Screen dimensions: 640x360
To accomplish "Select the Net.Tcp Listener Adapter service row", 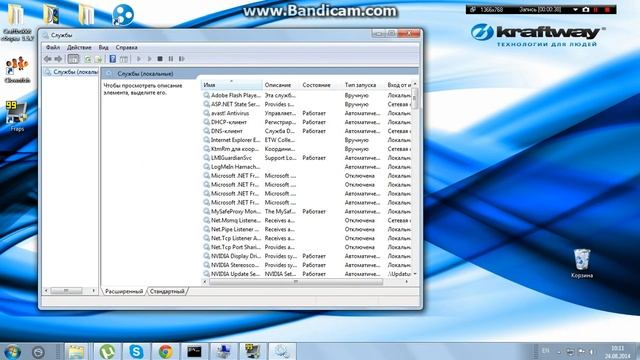I will (307, 238).
